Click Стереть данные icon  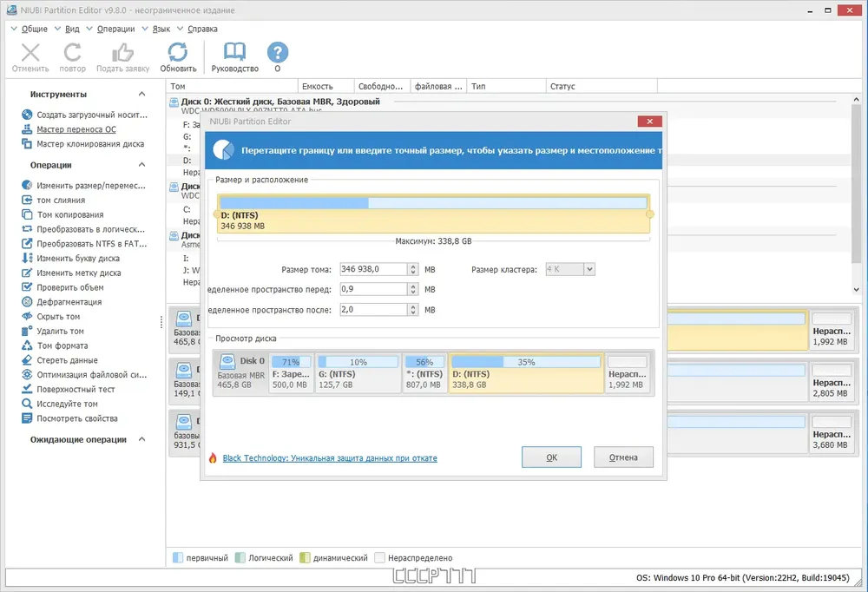27,360
